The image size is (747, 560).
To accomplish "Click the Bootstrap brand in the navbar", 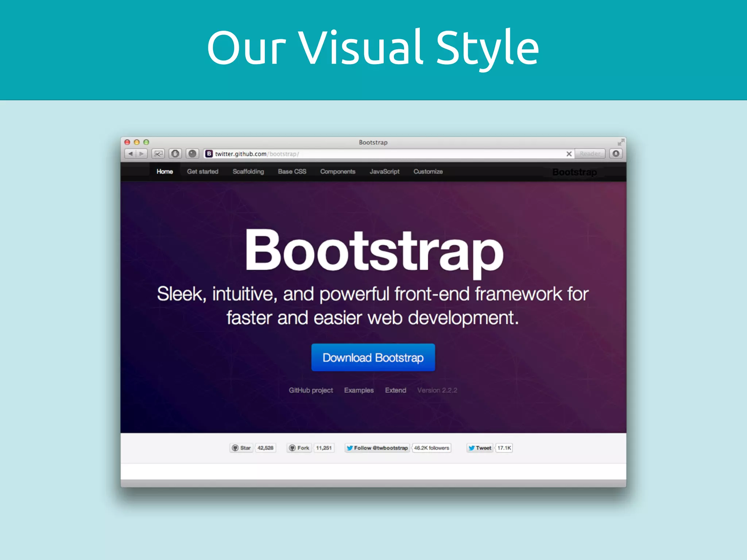I will (575, 172).
